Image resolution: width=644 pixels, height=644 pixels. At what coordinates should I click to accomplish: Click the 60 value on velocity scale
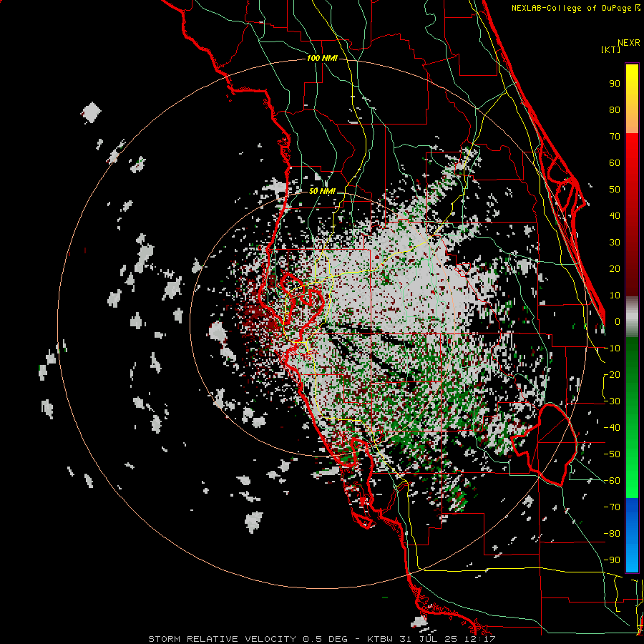tap(615, 163)
